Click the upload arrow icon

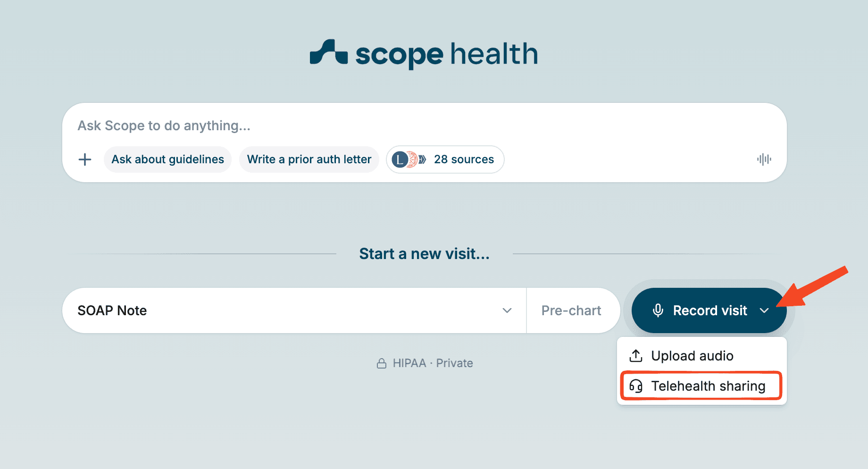tap(636, 356)
